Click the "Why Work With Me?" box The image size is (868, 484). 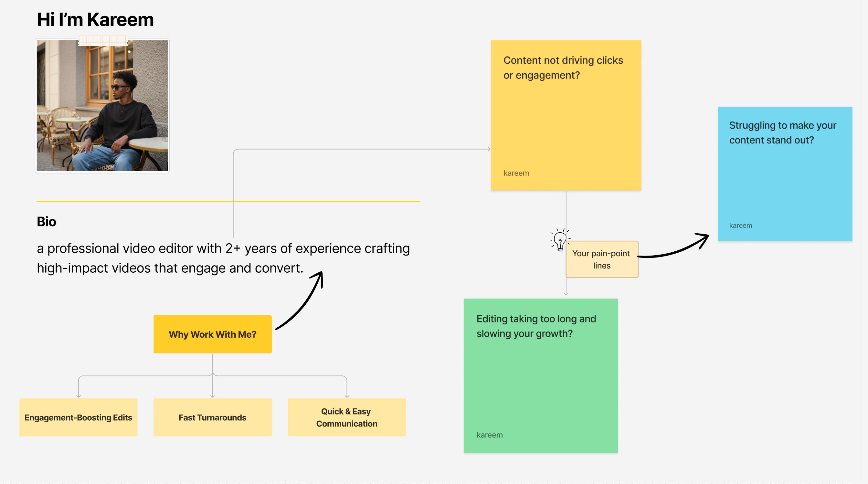coord(212,334)
